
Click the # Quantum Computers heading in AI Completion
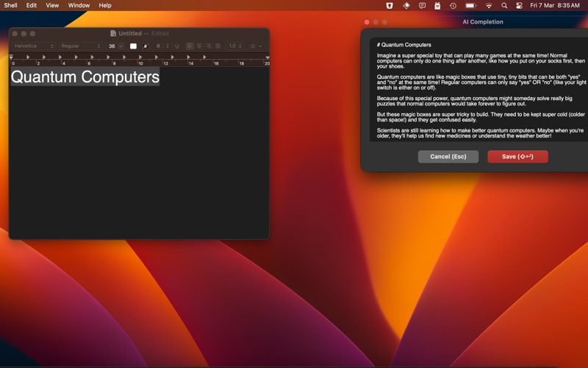[x=404, y=45]
